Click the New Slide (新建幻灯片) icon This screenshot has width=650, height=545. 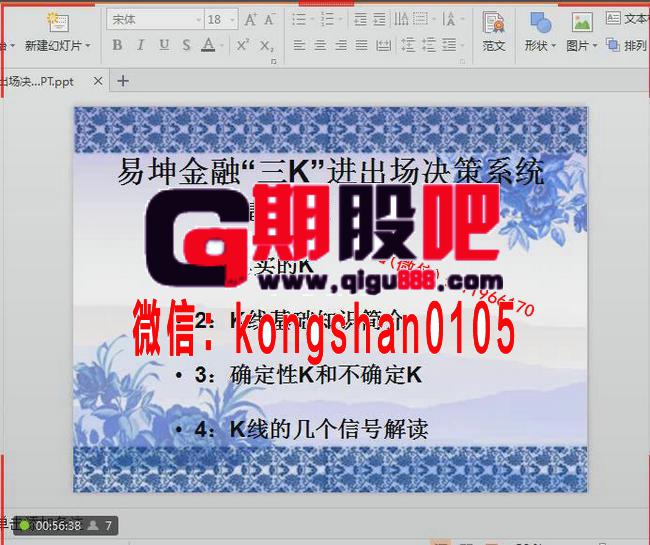(58, 22)
